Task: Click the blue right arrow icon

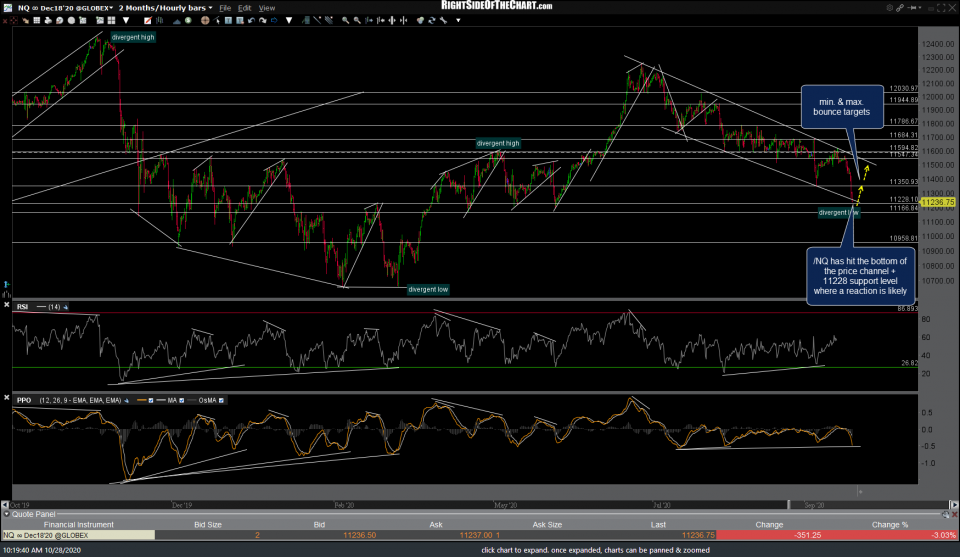Action: coord(274,20)
